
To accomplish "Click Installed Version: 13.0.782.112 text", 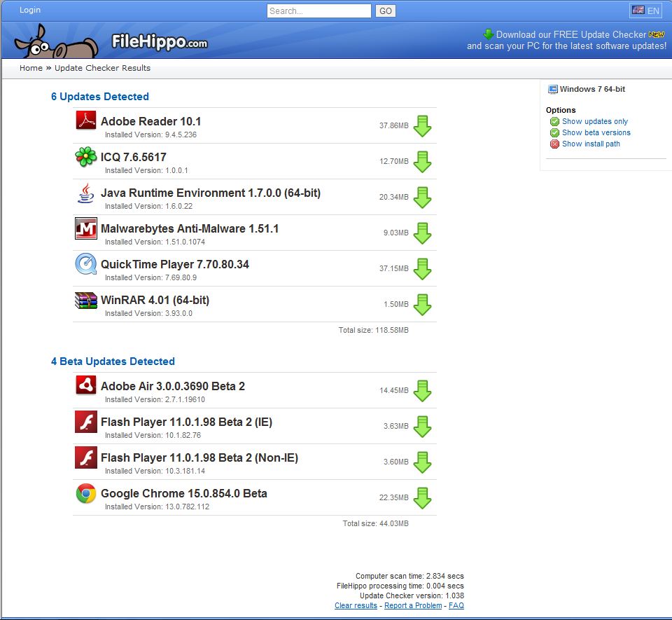I will click(157, 507).
